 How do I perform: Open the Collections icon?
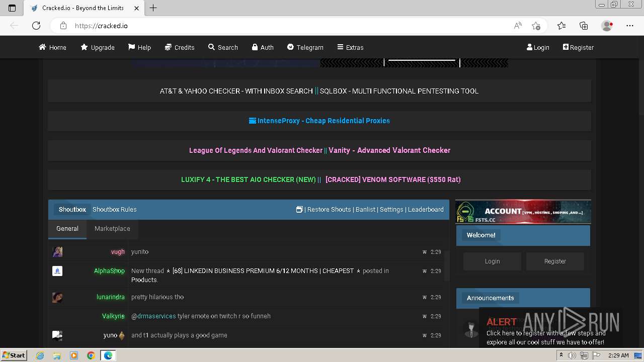tap(584, 26)
